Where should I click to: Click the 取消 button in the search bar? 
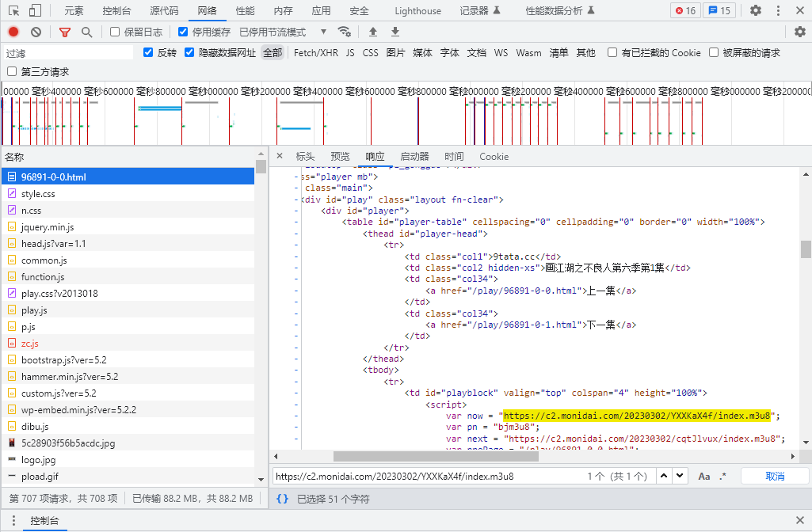click(774, 476)
